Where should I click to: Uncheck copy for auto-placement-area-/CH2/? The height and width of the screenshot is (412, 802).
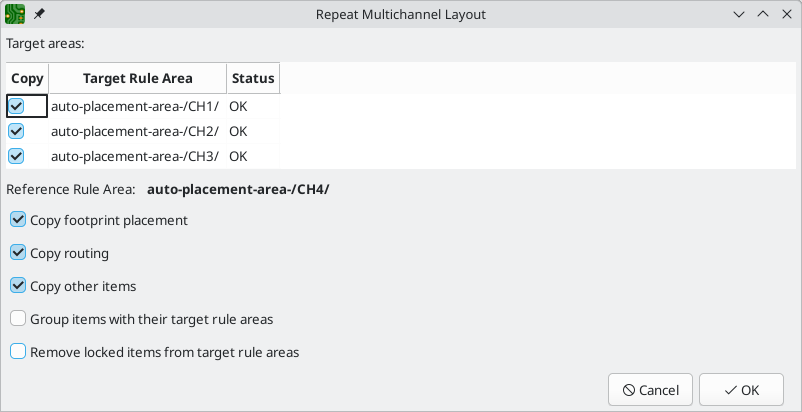pos(16,131)
